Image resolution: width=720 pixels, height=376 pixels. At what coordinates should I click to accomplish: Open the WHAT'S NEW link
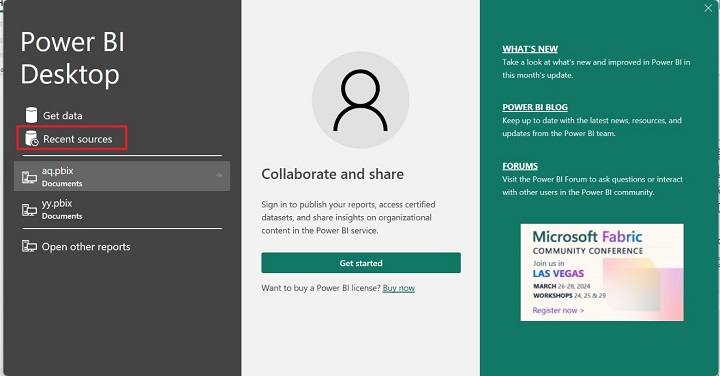coord(530,49)
